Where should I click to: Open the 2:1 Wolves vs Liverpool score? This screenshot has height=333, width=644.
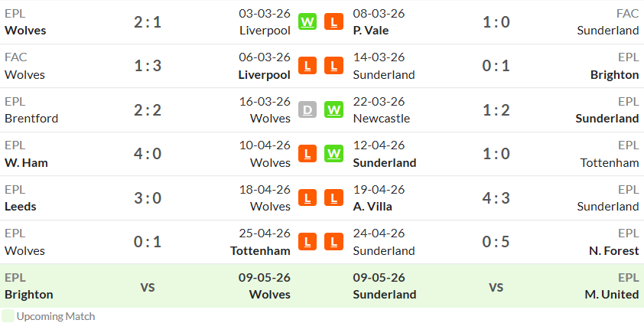(148, 21)
